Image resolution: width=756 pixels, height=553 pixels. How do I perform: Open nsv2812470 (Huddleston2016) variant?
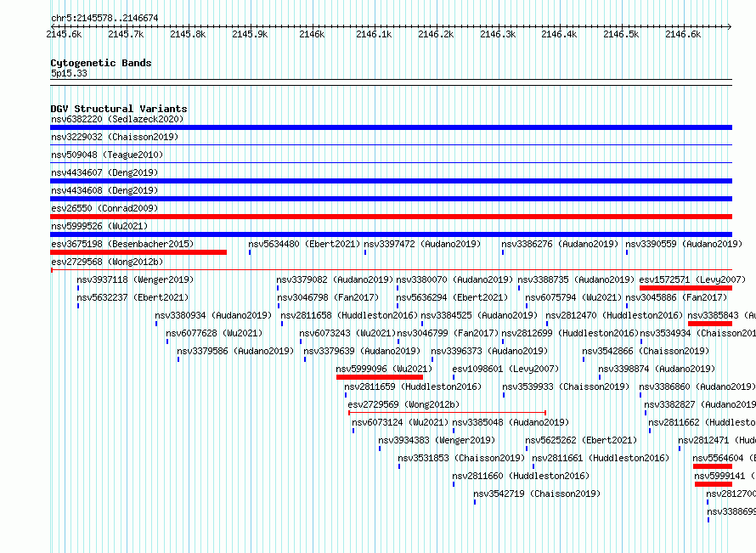[x=614, y=315]
